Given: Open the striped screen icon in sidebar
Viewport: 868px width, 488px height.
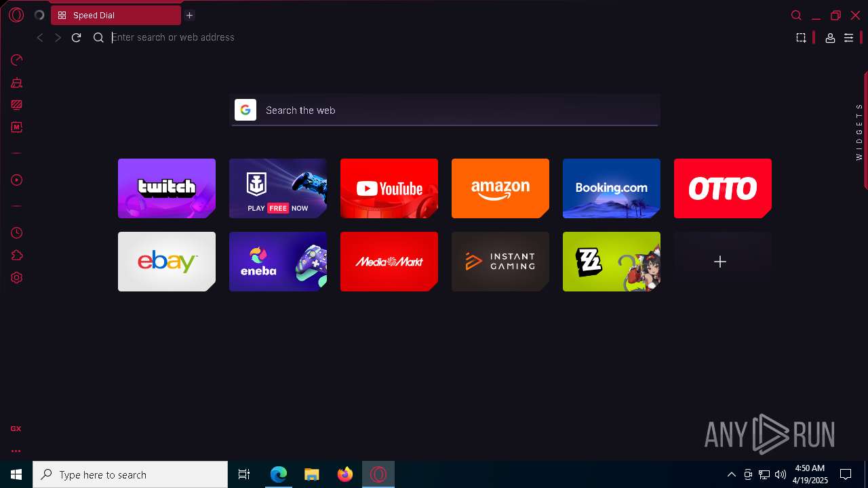Looking at the screenshot, I should click(17, 105).
